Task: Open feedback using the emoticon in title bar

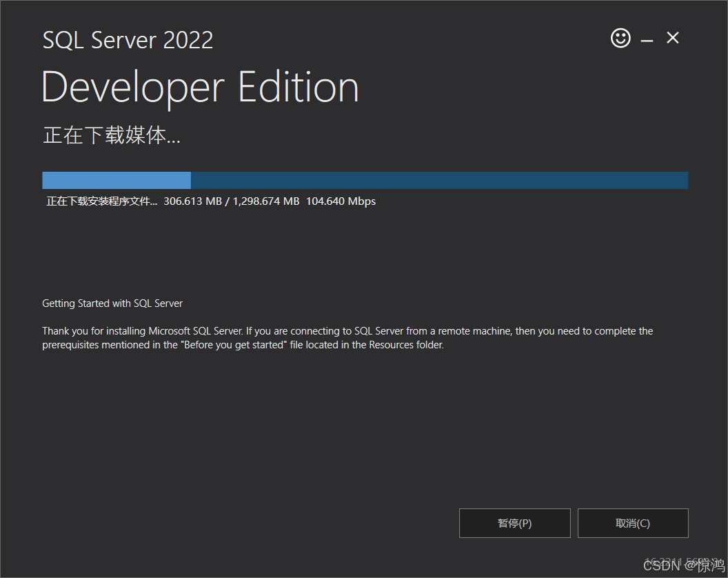Action: pyautogui.click(x=620, y=38)
